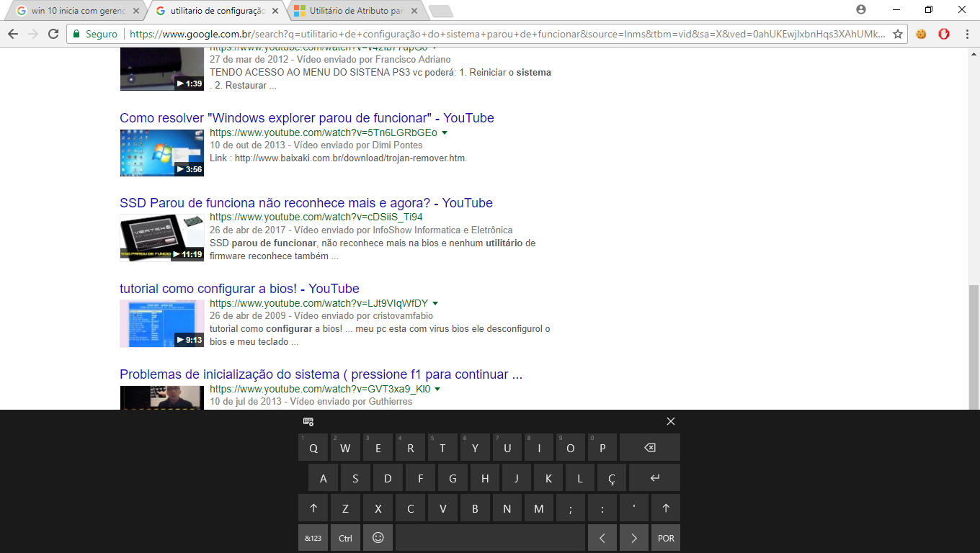
Task: Click the Seguro padlock site info
Action: [94, 34]
